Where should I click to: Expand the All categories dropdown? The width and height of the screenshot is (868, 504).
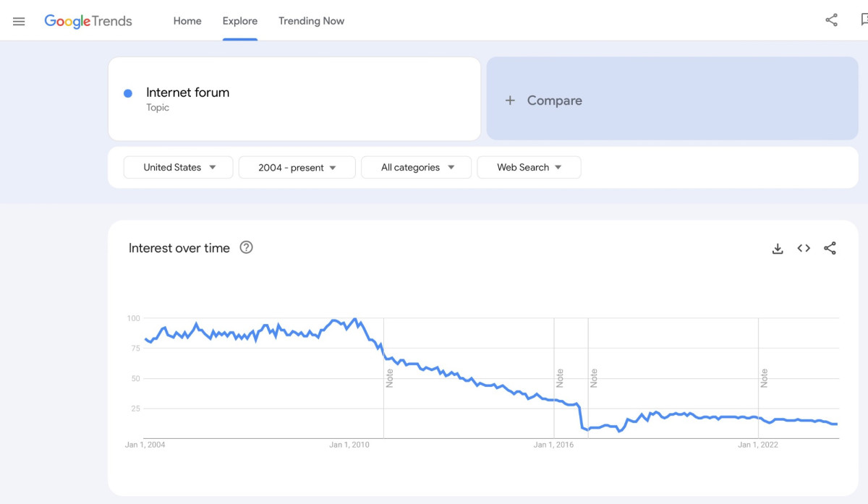click(417, 167)
